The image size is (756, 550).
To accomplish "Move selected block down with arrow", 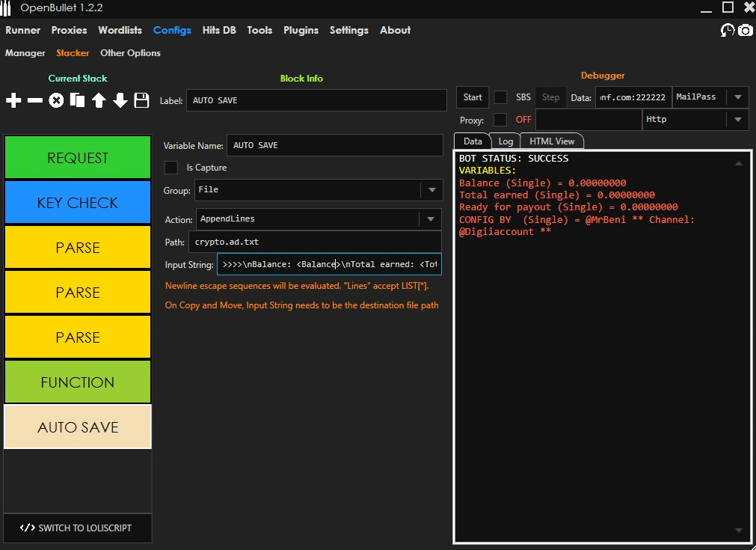I will [x=120, y=100].
